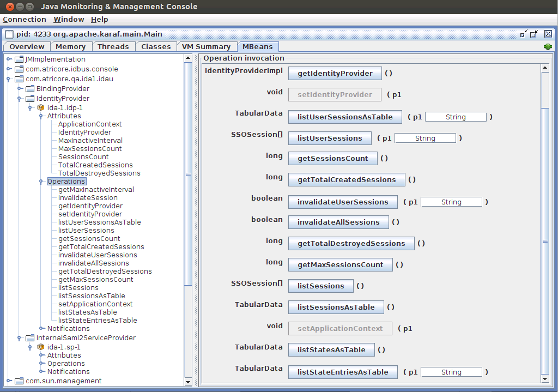Screen dimensions: 558x392
Task: Focus the p1 field for listUserSessions
Action: 425,138
